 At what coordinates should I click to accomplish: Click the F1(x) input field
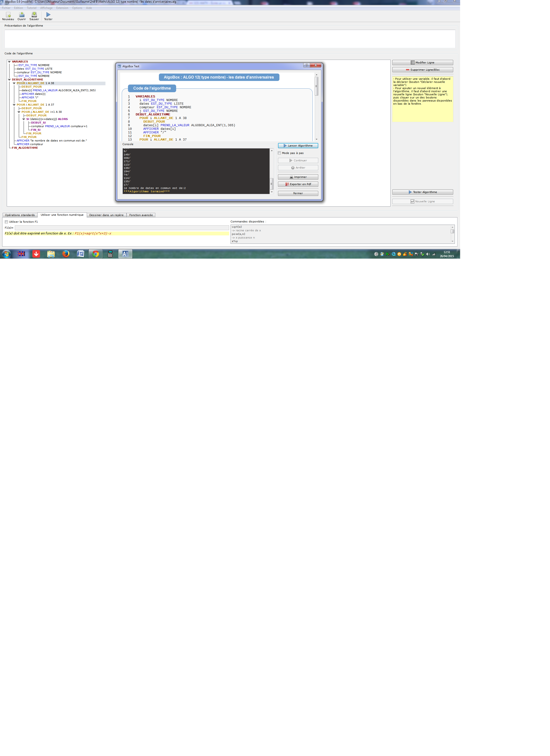tap(122, 228)
